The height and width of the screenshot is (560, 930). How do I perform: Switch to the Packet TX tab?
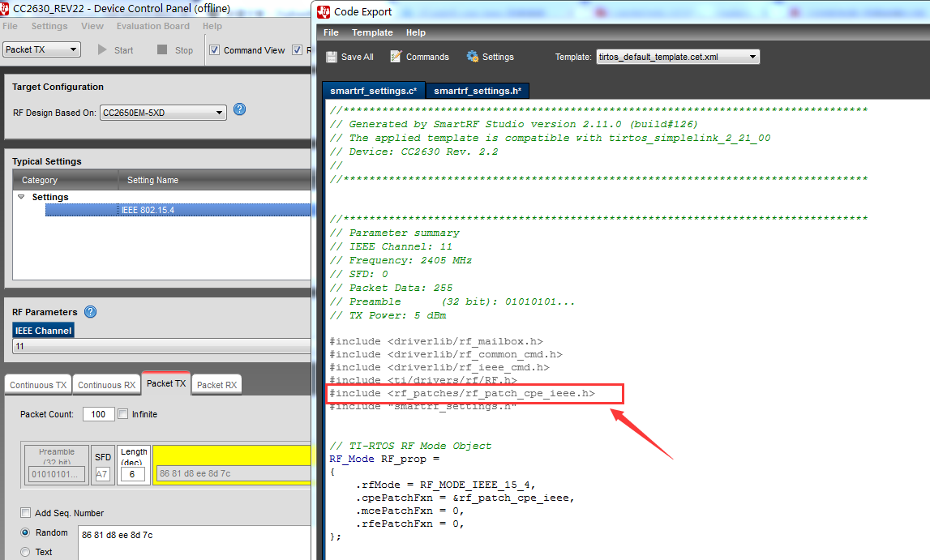point(166,383)
